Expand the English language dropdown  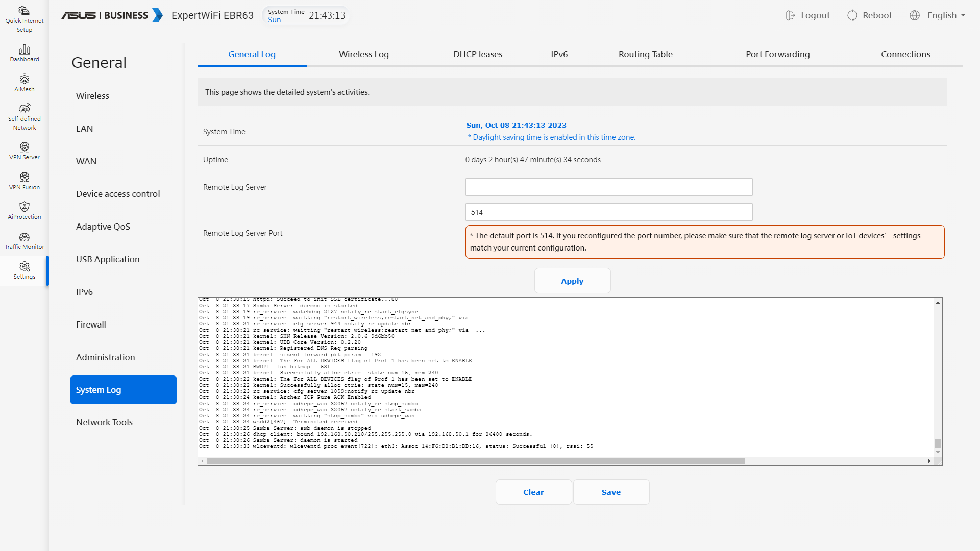coord(945,15)
